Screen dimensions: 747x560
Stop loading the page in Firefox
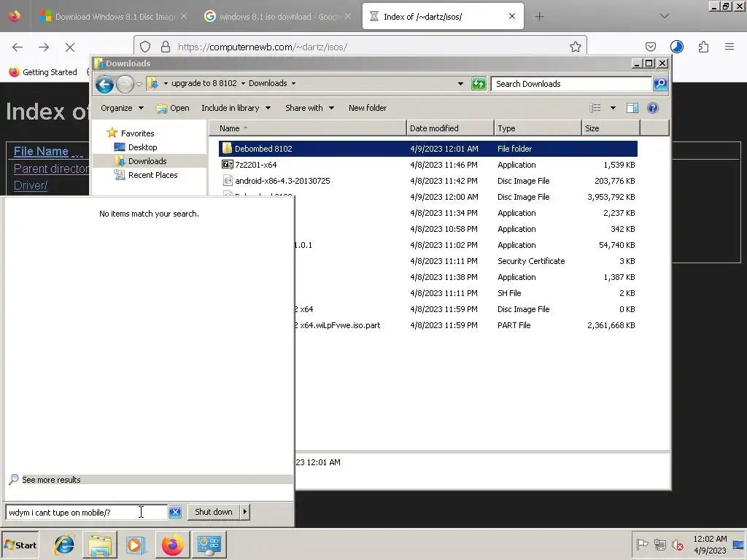coord(70,47)
